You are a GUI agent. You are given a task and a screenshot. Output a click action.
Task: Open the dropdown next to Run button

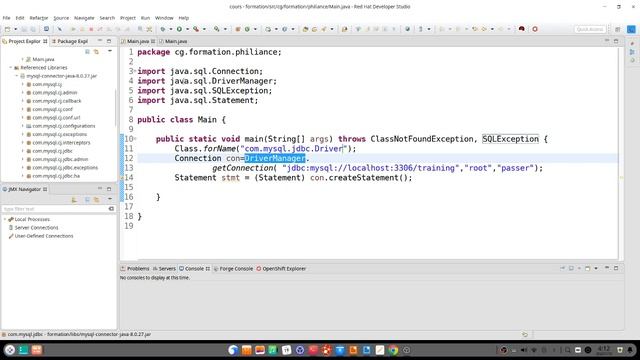pyautogui.click(x=187, y=29)
